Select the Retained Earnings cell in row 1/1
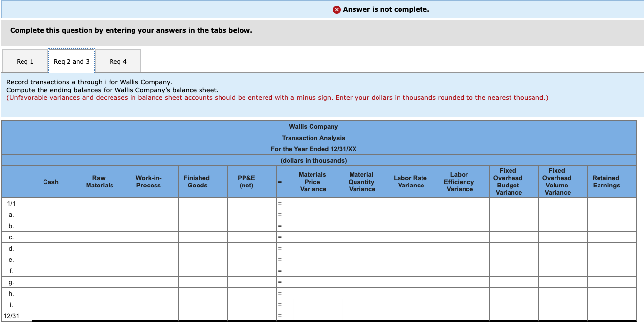Viewport: 644px width, 326px height. tap(612, 203)
